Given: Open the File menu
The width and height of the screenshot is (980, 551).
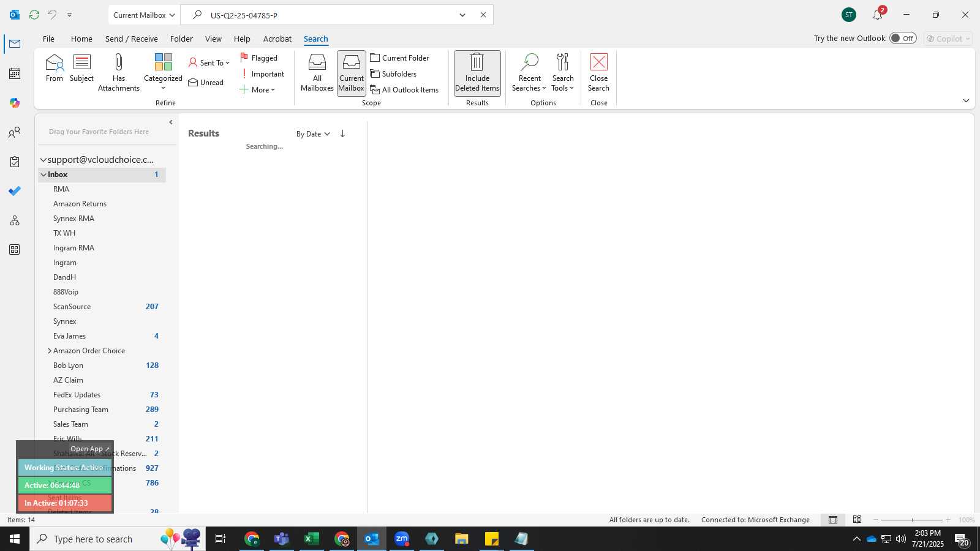Looking at the screenshot, I should [x=48, y=39].
